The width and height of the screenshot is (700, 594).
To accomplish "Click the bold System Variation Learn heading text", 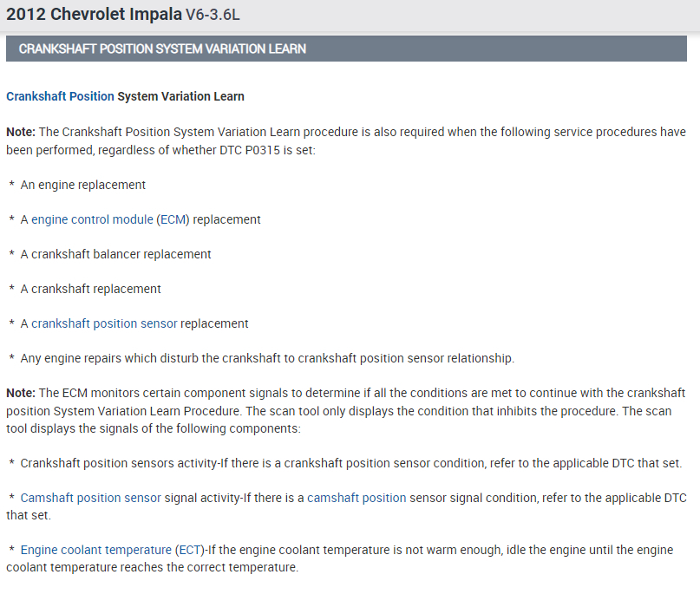I will click(180, 96).
